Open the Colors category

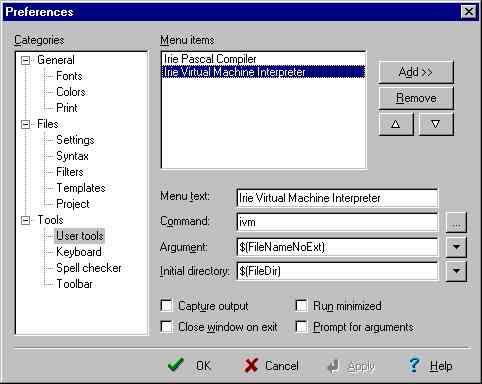[x=71, y=92]
